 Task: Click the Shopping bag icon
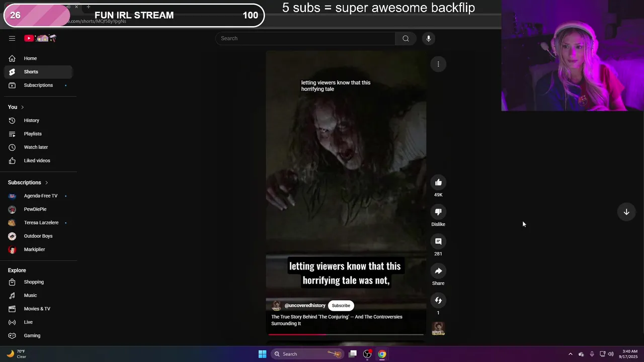click(12, 282)
